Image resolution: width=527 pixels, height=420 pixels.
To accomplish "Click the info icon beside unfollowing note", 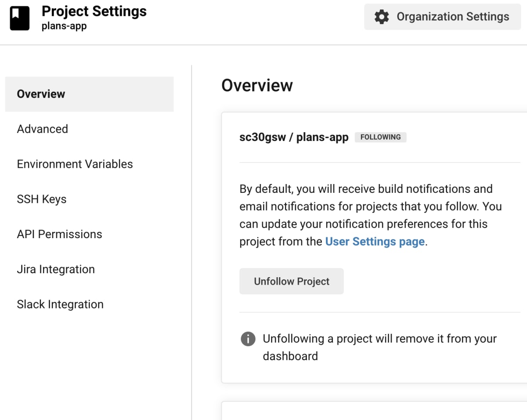I will click(248, 339).
